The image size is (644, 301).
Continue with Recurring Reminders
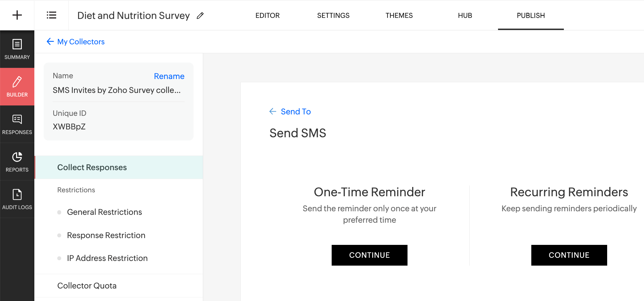pyautogui.click(x=569, y=255)
